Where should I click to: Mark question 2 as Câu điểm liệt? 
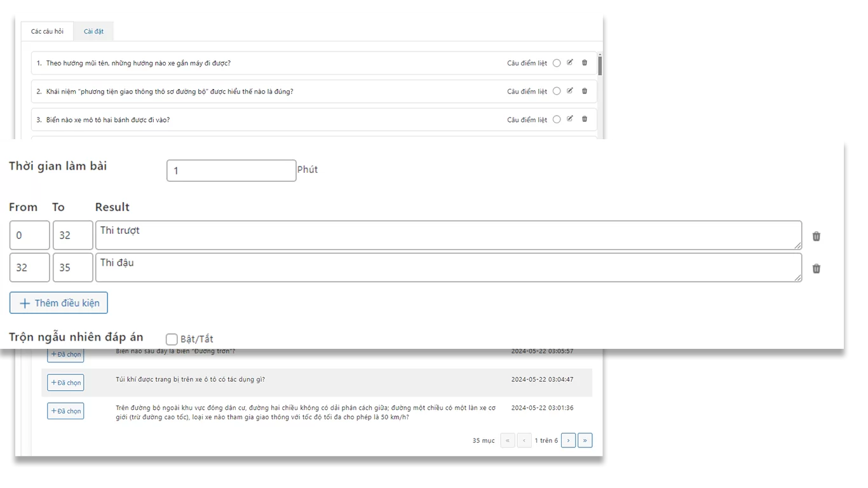pyautogui.click(x=557, y=91)
